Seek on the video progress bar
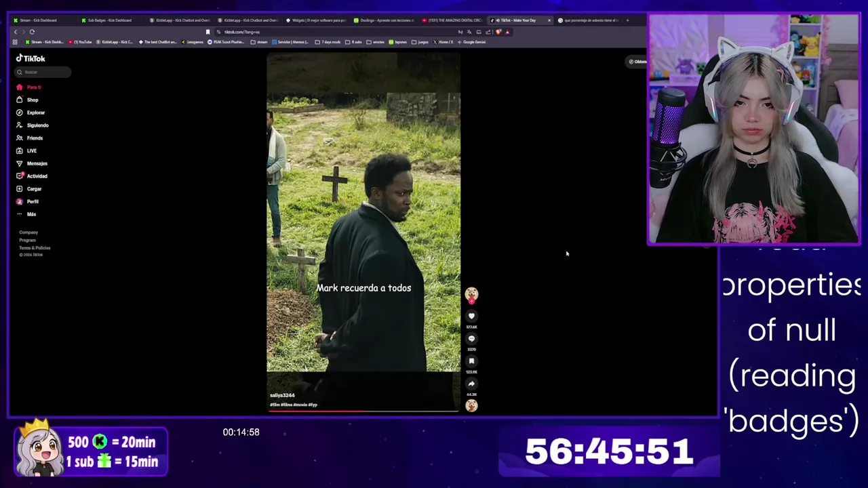 (363, 411)
